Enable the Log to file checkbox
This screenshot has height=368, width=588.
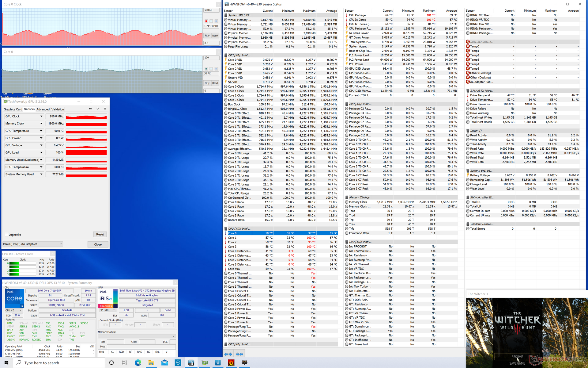(x=6, y=235)
